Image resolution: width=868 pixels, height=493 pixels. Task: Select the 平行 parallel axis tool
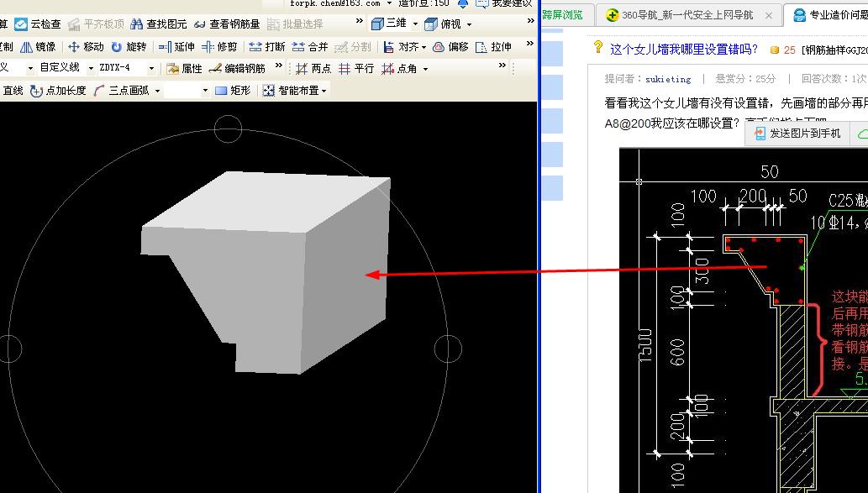356,69
